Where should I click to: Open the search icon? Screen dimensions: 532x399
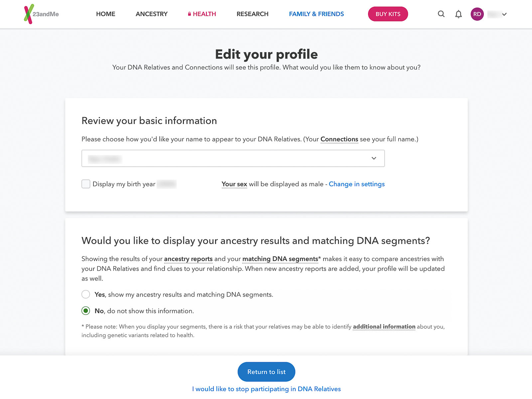441,14
